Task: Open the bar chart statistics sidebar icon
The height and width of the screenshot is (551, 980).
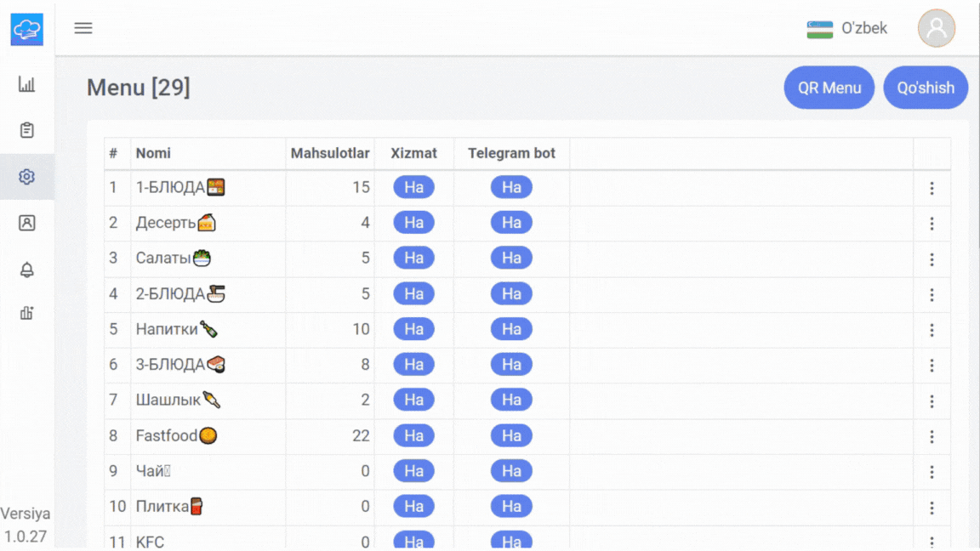Action: tap(27, 84)
